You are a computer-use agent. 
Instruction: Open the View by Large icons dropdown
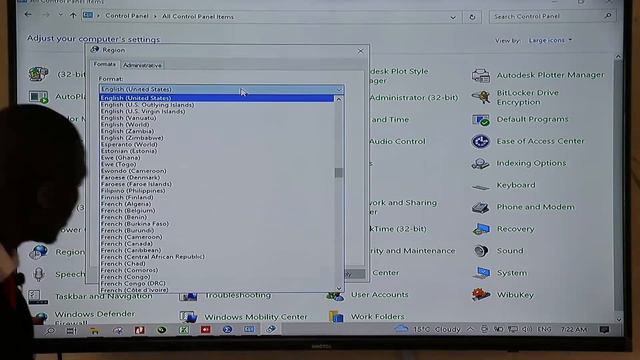pyautogui.click(x=550, y=40)
